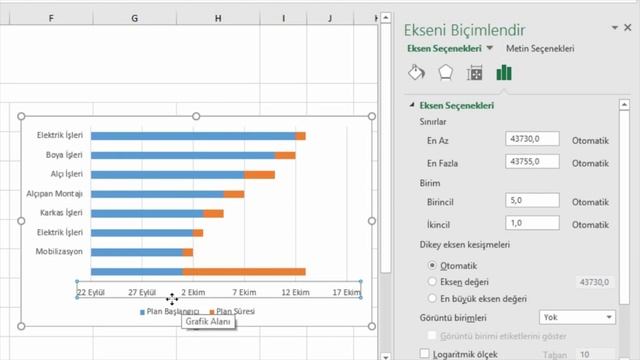Click the Karkas İşleri category label
Viewport: 640px width, 360px height.
pos(61,213)
